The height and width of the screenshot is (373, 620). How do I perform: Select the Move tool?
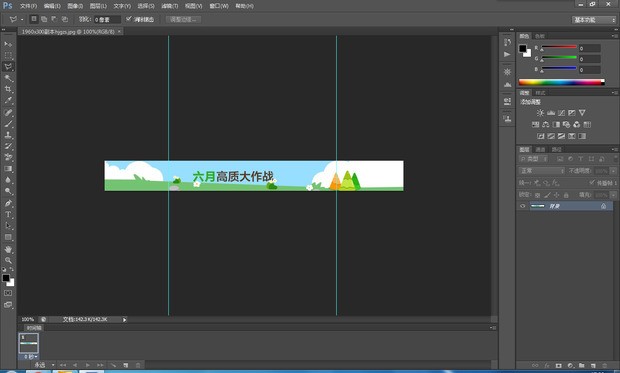point(8,44)
